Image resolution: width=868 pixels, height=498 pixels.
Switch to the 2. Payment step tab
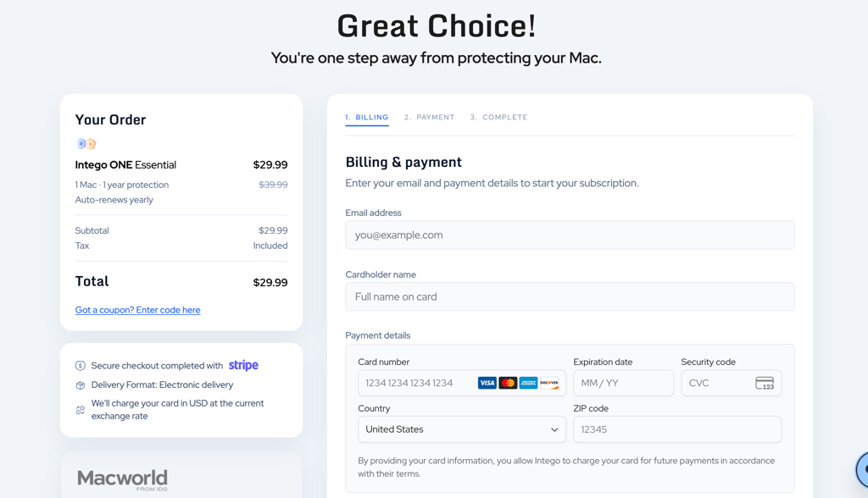pyautogui.click(x=429, y=118)
